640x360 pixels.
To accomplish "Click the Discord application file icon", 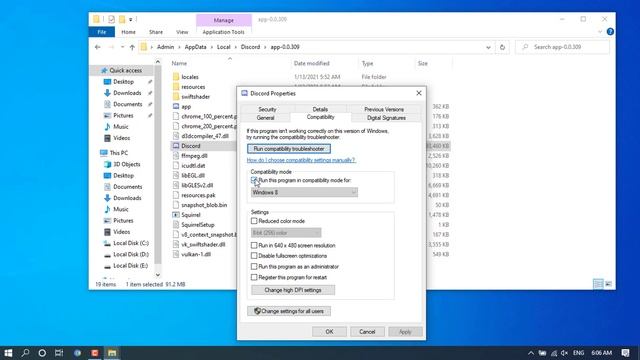I will point(176,146).
